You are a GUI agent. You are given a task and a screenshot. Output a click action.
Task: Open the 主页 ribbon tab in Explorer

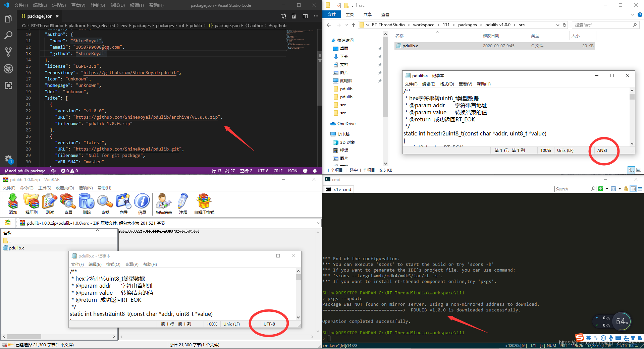350,14
